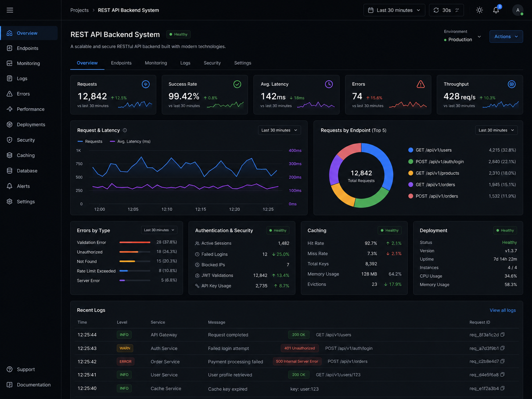Switch to the Settings tab
The width and height of the screenshot is (532, 399).
(243, 63)
